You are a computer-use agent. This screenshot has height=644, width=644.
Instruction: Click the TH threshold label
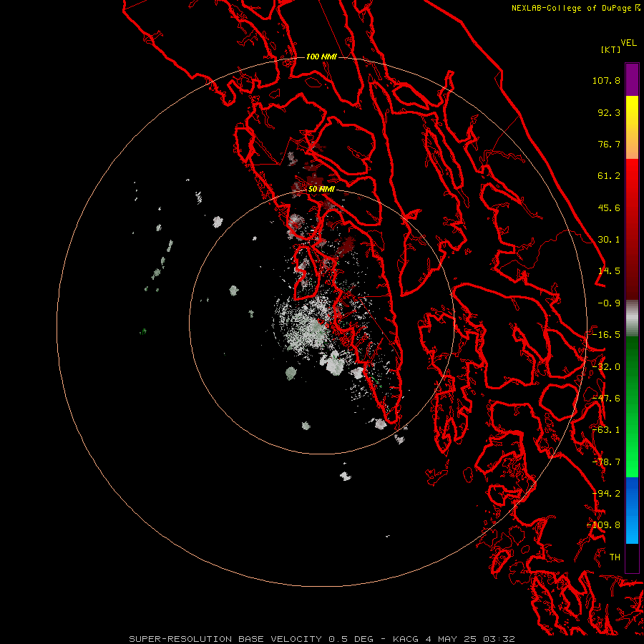click(x=615, y=557)
